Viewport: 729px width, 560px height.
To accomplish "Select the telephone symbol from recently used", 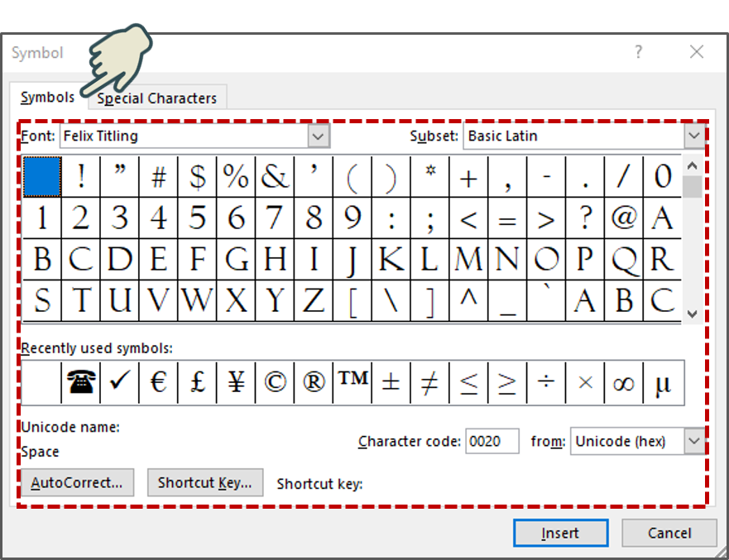I will point(80,381).
